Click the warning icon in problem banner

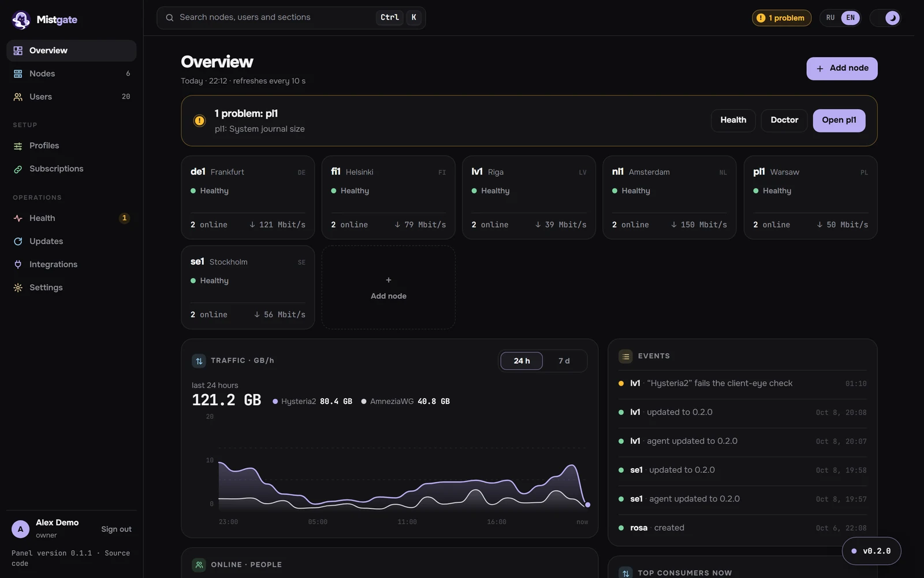(x=199, y=121)
